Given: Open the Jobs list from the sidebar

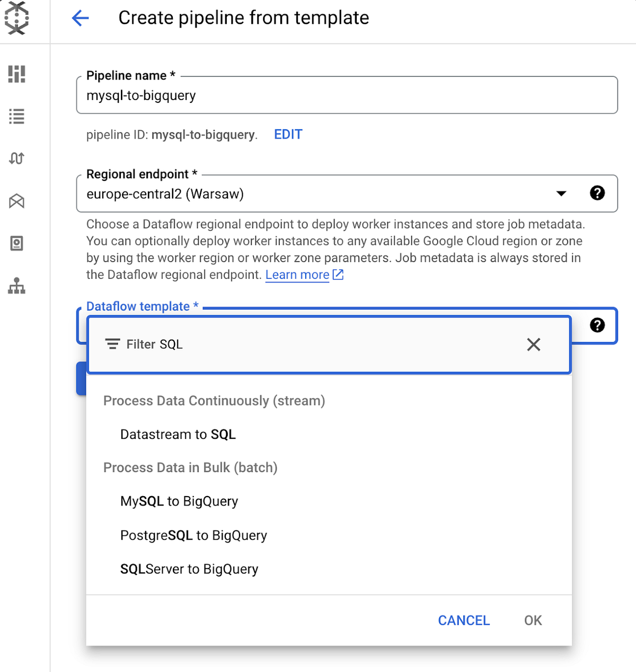Looking at the screenshot, I should [16, 117].
